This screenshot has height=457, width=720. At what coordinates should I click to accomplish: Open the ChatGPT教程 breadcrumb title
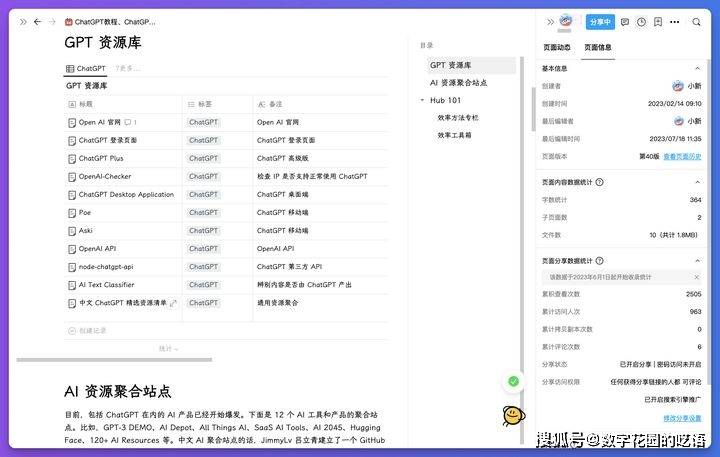(110, 22)
